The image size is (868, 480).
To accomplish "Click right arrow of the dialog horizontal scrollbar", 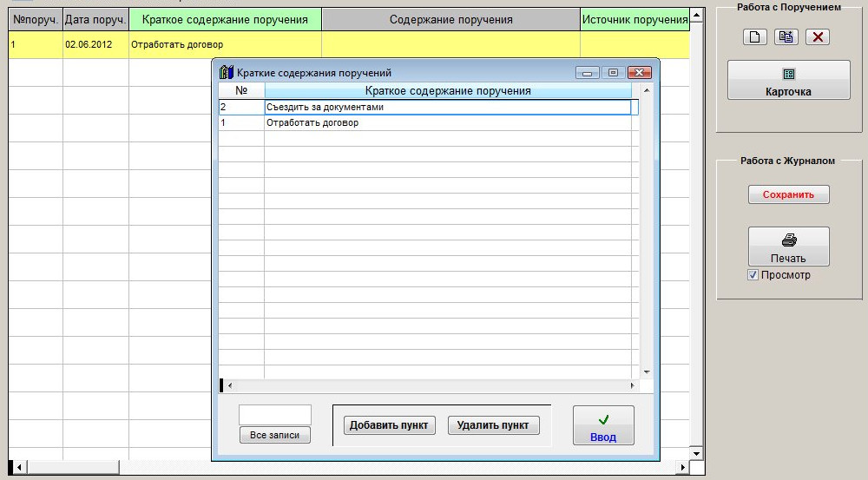I will (632, 386).
